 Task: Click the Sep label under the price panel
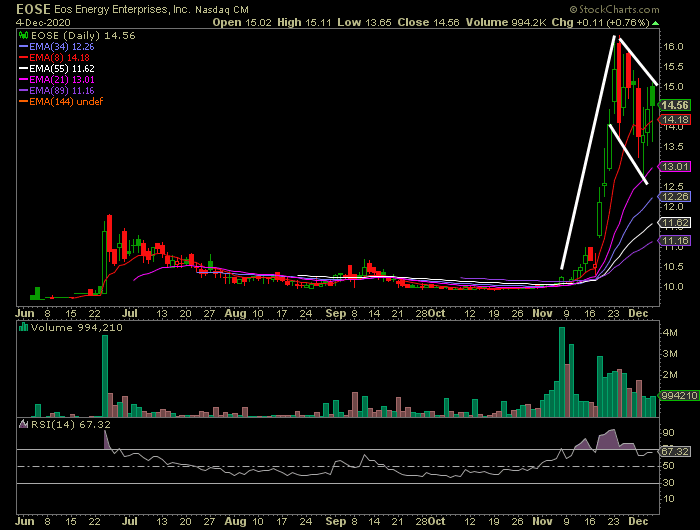(335, 313)
